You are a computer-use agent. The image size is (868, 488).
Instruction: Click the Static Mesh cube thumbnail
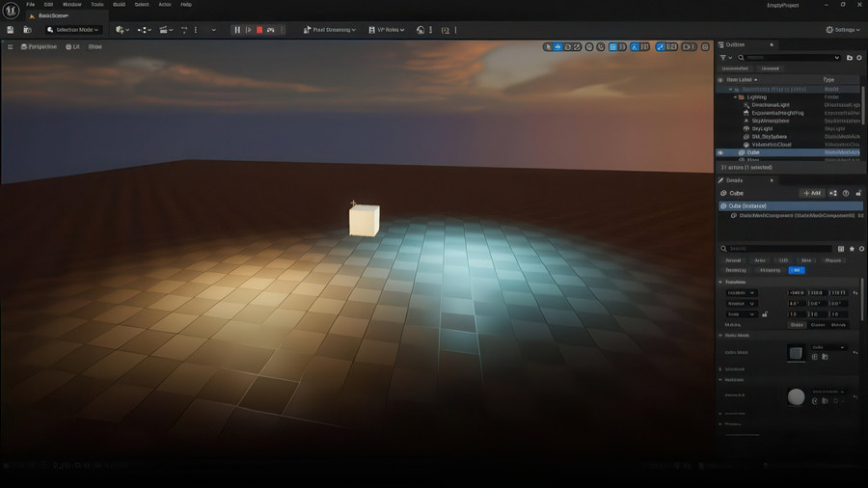(796, 353)
